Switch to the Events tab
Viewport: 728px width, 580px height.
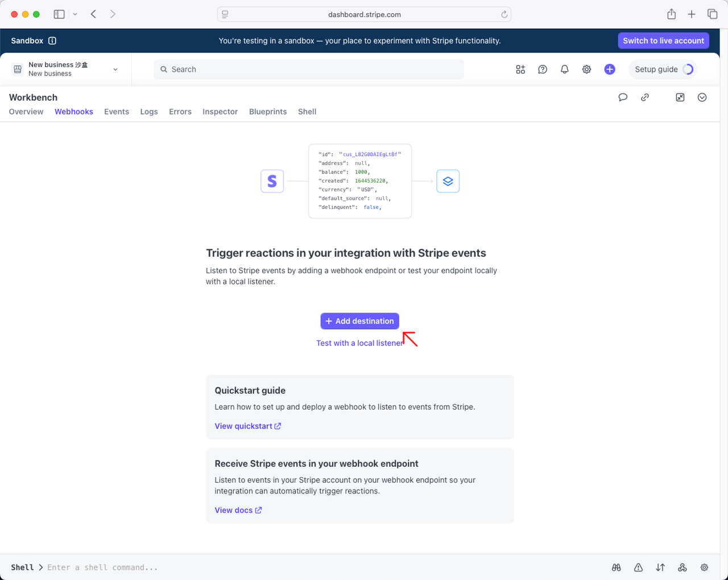[x=117, y=112]
